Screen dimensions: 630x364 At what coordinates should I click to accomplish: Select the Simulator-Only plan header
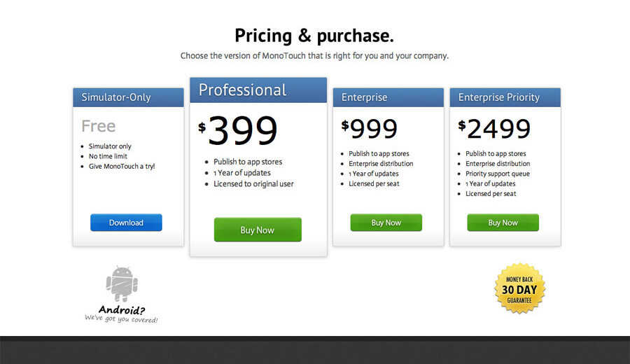128,97
